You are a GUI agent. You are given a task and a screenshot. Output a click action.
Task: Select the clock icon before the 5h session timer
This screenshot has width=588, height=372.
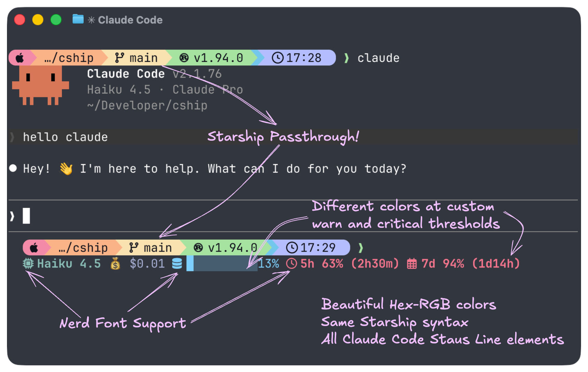[x=292, y=264]
